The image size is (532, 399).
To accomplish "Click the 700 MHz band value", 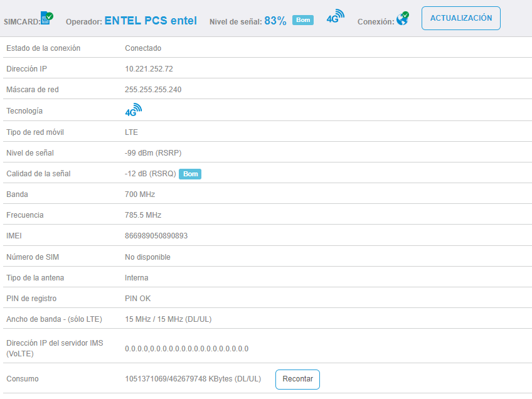I will [140, 194].
